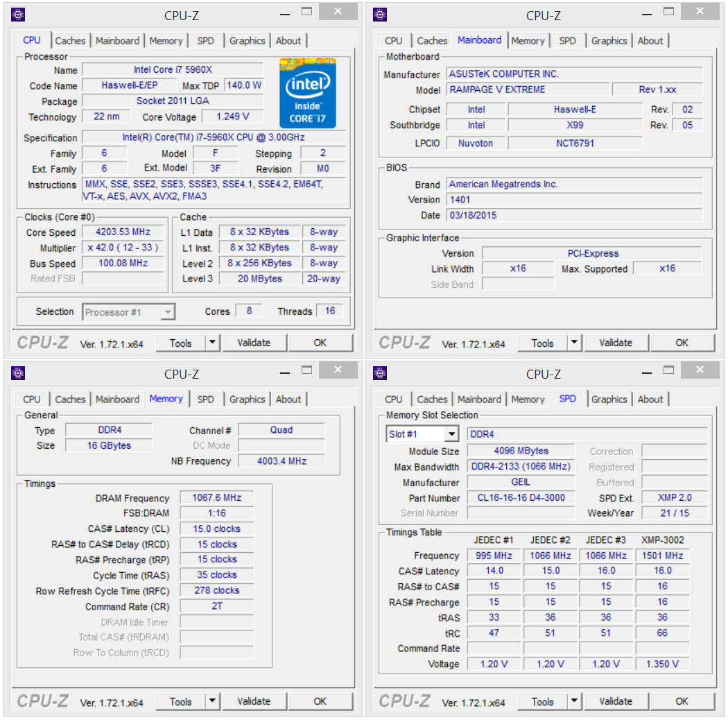Click Level 3 cache value 20 MBytes
728x722 pixels.
coord(259,279)
